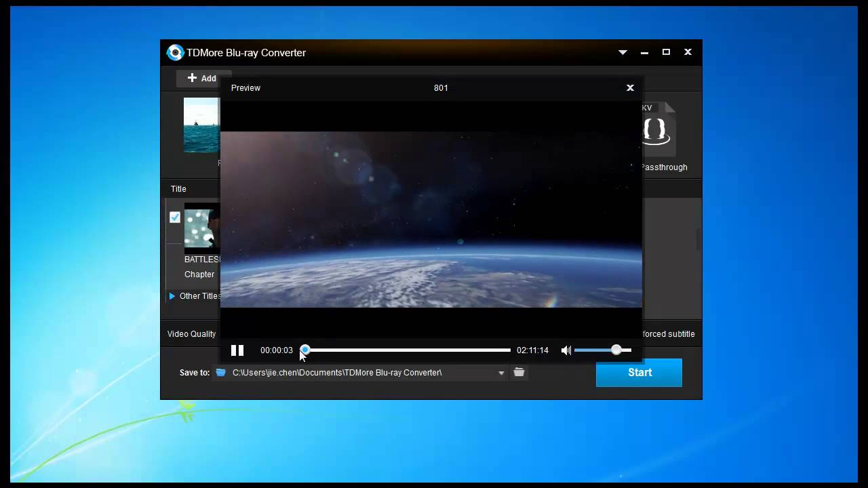Adjust the preview volume slider handle
This screenshot has width=868, height=488.
(616, 350)
